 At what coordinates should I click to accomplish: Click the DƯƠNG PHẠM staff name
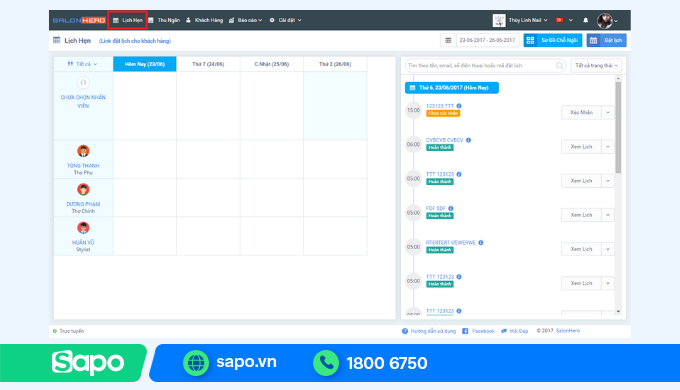[83, 204]
